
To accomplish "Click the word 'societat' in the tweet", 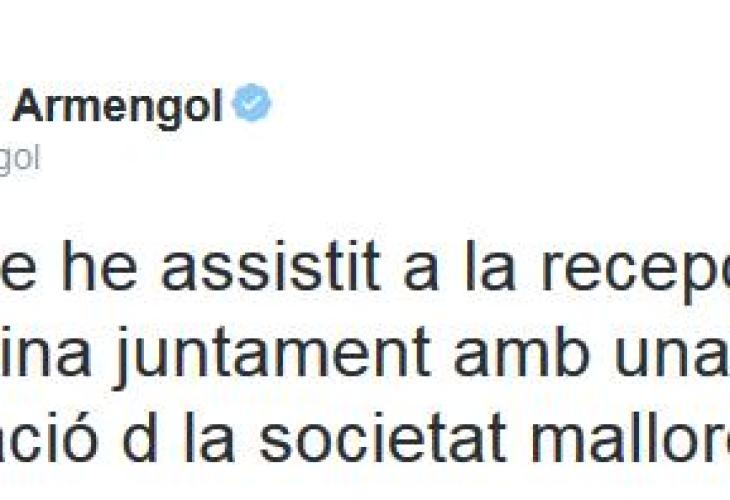I will (383, 438).
